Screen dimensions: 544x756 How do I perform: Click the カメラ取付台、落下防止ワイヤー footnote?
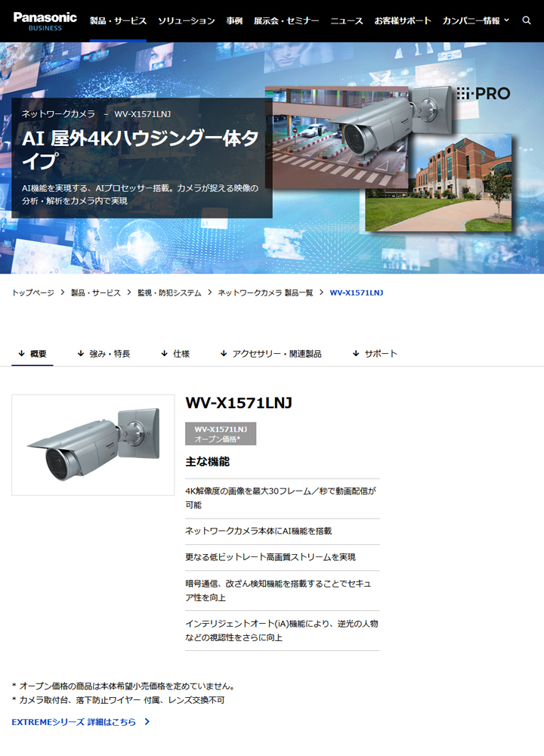click(118, 700)
